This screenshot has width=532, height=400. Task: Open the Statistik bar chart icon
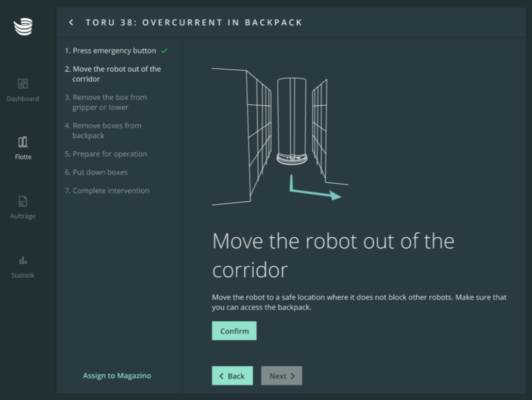click(23, 261)
